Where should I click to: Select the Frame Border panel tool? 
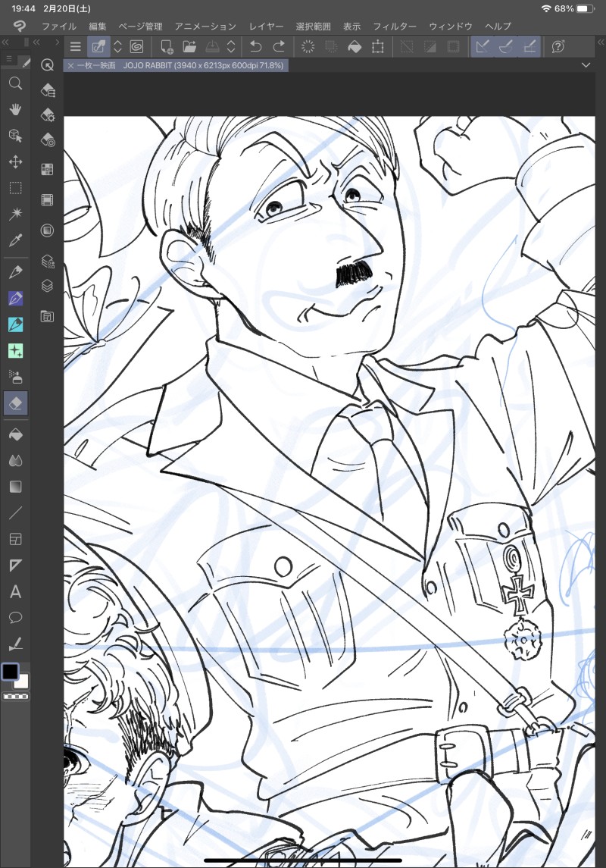pyautogui.click(x=15, y=539)
